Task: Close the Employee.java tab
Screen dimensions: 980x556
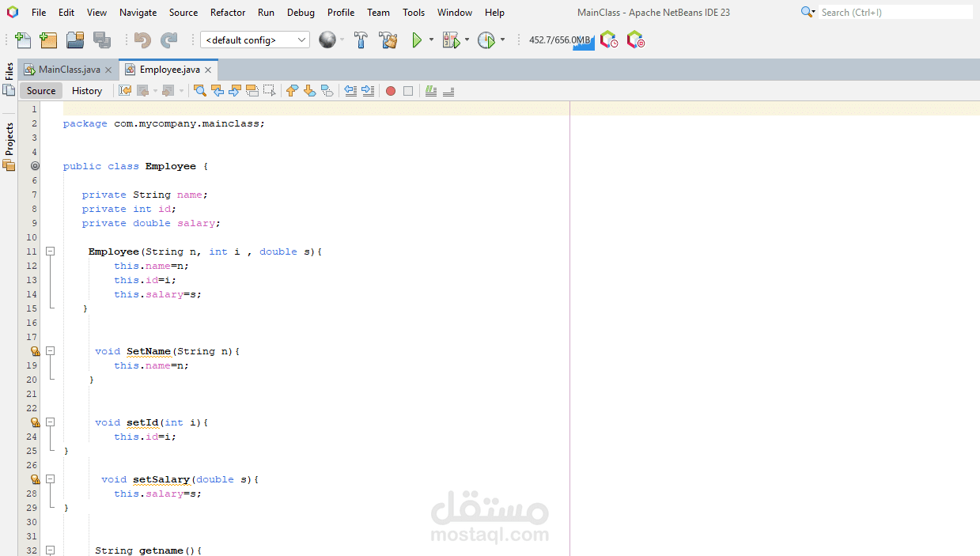Action: 208,70
